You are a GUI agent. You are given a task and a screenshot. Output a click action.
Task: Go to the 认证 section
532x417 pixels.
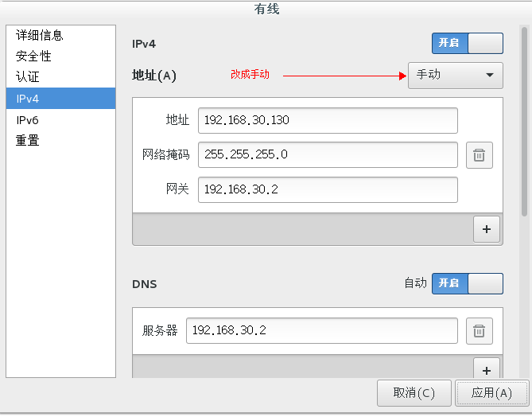[28, 76]
